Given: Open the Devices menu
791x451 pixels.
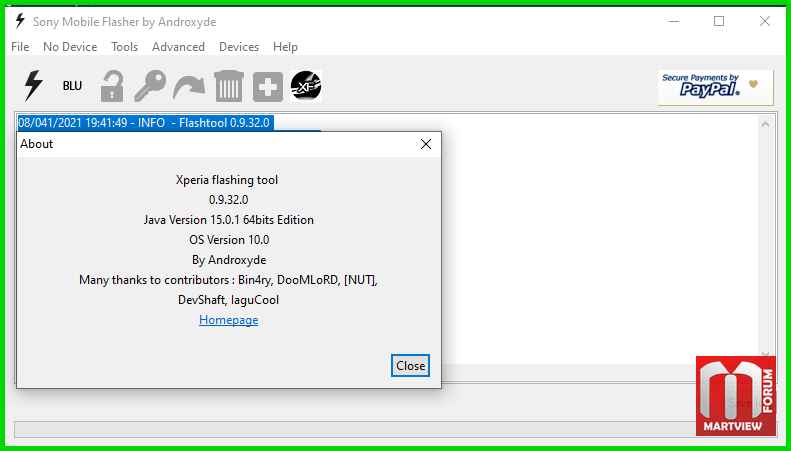Looking at the screenshot, I should pyautogui.click(x=239, y=47).
